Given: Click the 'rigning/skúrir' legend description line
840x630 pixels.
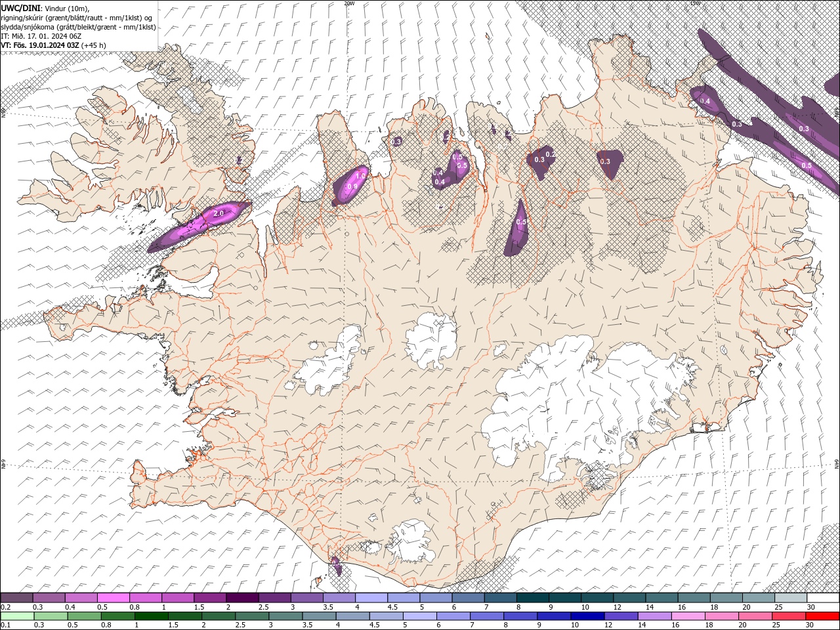Looking at the screenshot, I should pyautogui.click(x=76, y=18).
